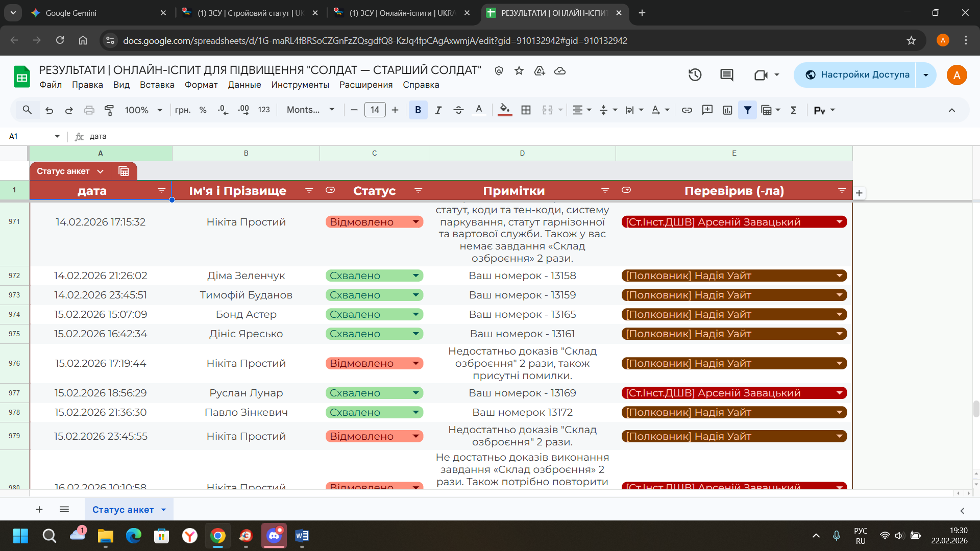Toggle the filter funnel button
980x551 pixels.
click(747, 110)
